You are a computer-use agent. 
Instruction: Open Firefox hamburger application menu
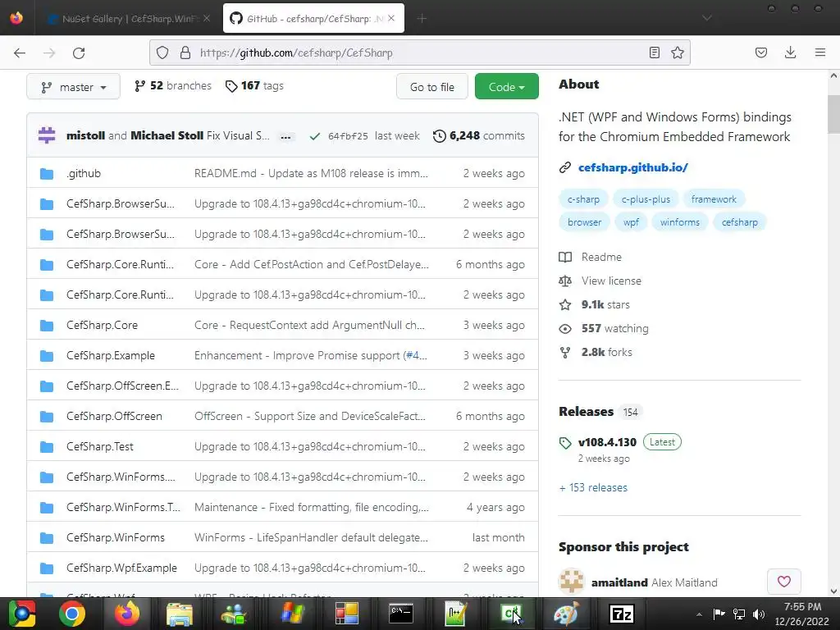pos(820,52)
